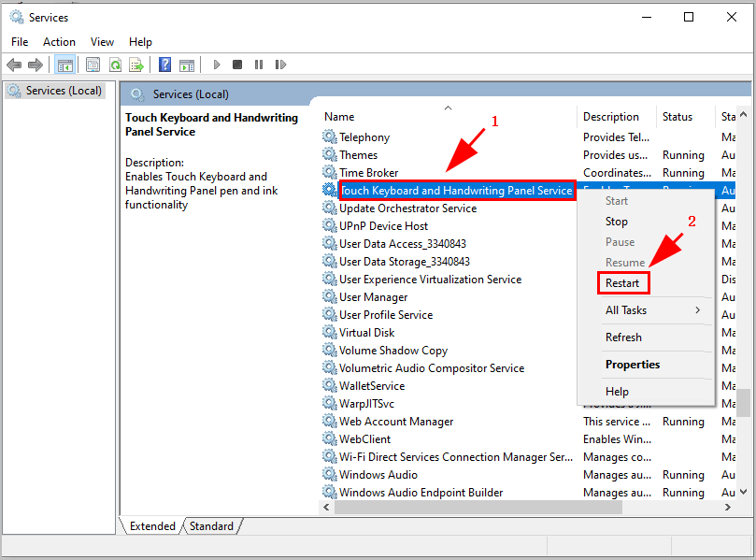Viewport: 756px width, 560px height.
Task: Toggle Show/Hide Console Tree toolbar icon
Action: (x=64, y=65)
